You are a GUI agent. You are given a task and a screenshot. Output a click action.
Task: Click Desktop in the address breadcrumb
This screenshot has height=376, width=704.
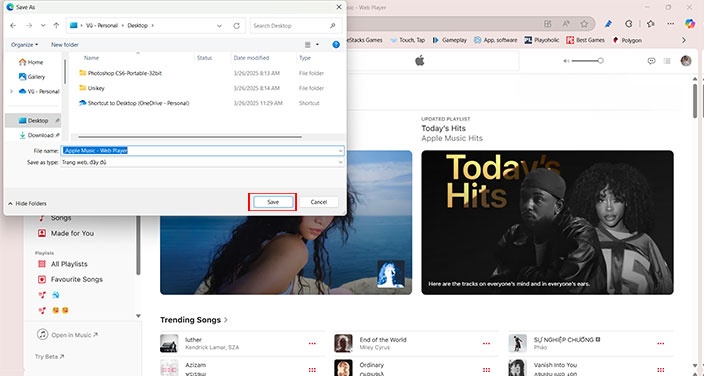(137, 26)
